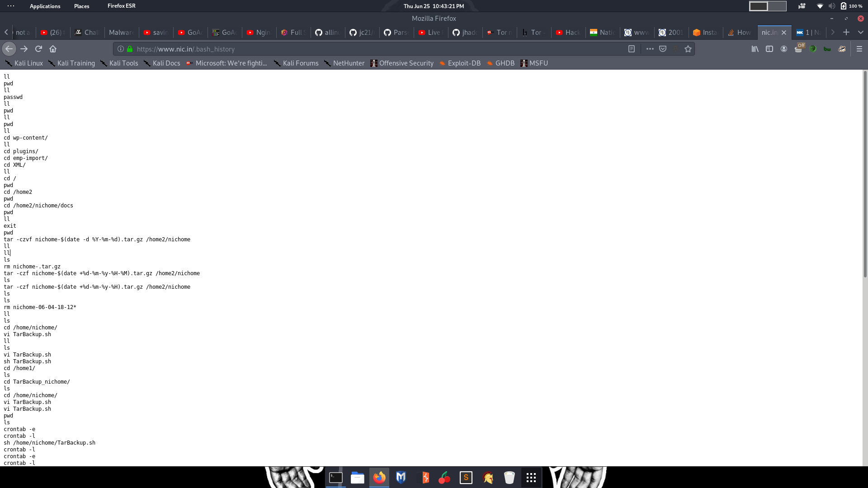Image resolution: width=868 pixels, height=488 pixels.
Task: Click the bookmark star icon in toolbar
Action: 688,49
